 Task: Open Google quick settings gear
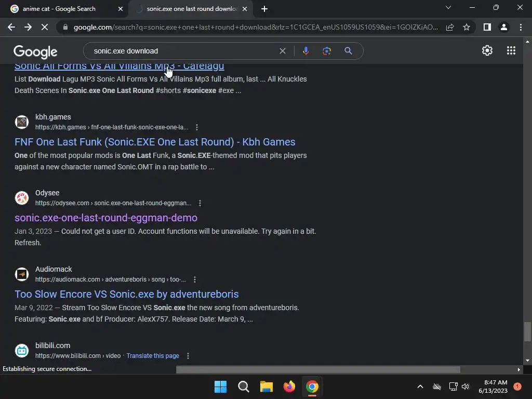click(487, 50)
